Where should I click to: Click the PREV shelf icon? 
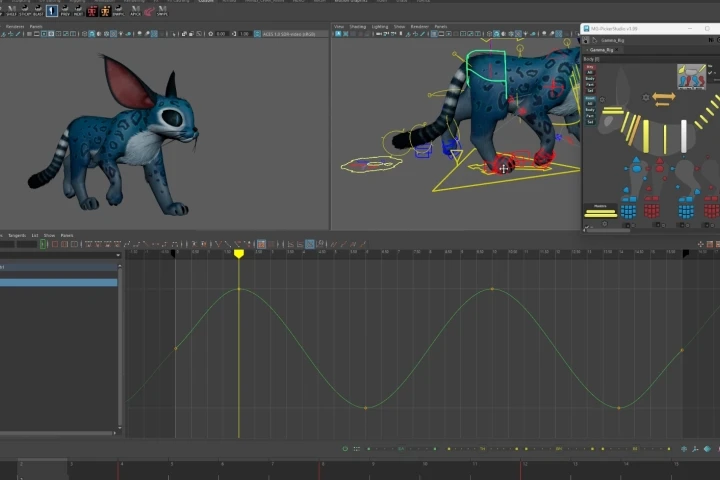(x=65, y=11)
